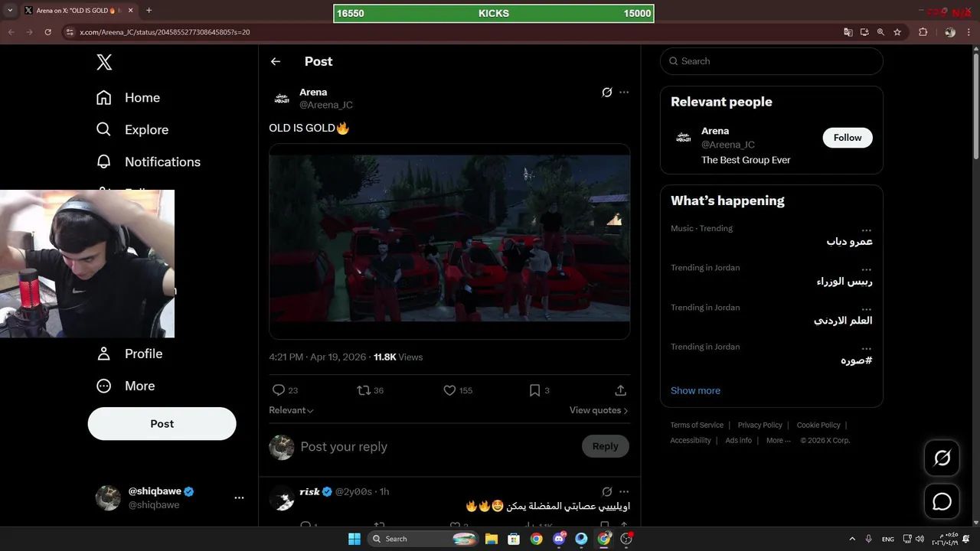Screen dimensions: 980x551
Task: Open File Explorer from the taskbar
Action: tap(491, 539)
